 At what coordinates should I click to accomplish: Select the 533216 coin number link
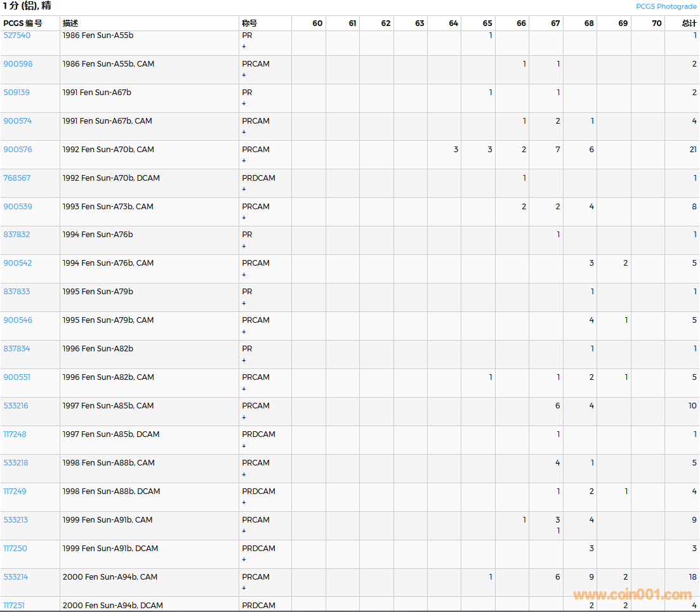(16, 406)
